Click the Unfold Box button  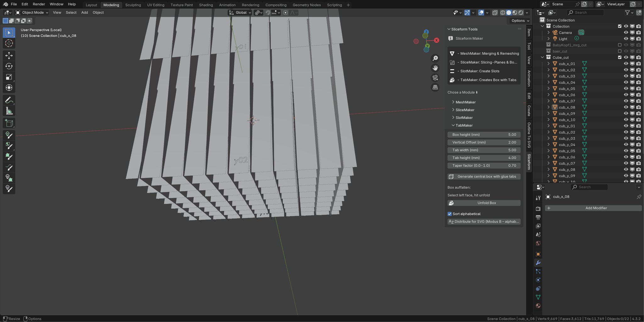(x=484, y=203)
